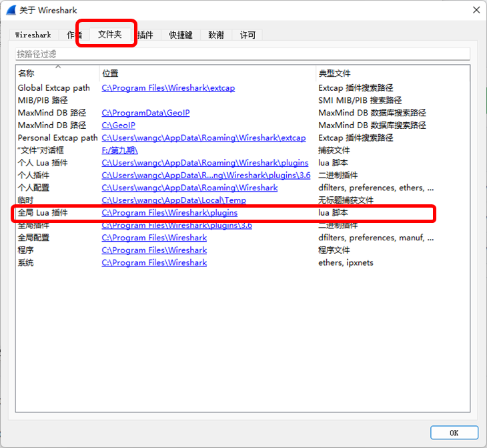This screenshot has width=487, height=448.
Task: Go to the 致谢 tab
Action: (216, 35)
